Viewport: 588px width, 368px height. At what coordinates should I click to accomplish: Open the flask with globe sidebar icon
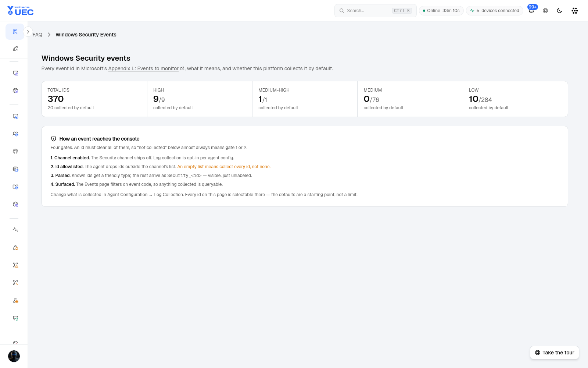(15, 300)
